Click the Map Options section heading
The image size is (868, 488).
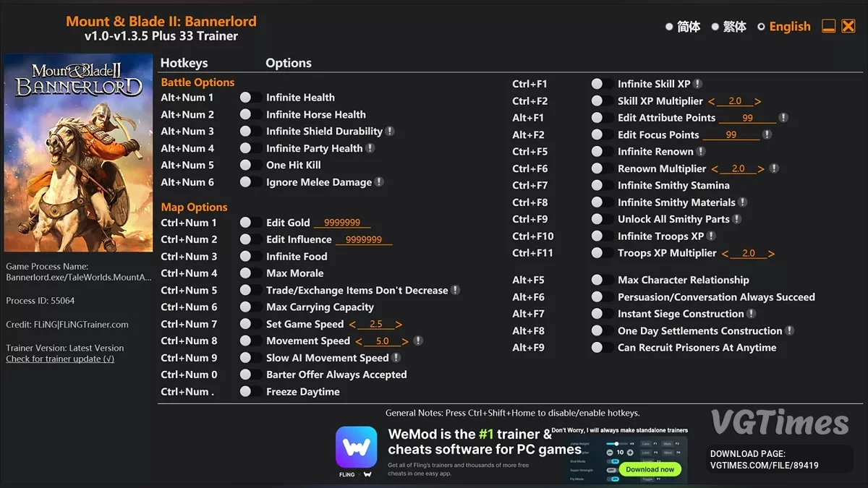194,207
